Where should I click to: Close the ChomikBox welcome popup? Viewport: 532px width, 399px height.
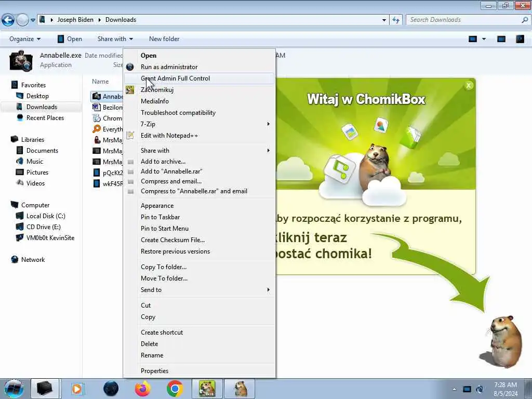tap(469, 86)
